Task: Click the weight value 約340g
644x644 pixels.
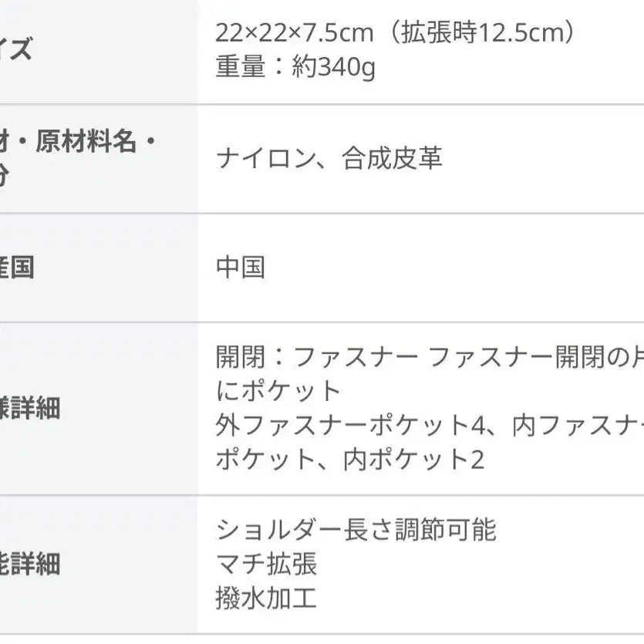Action: tap(334, 69)
